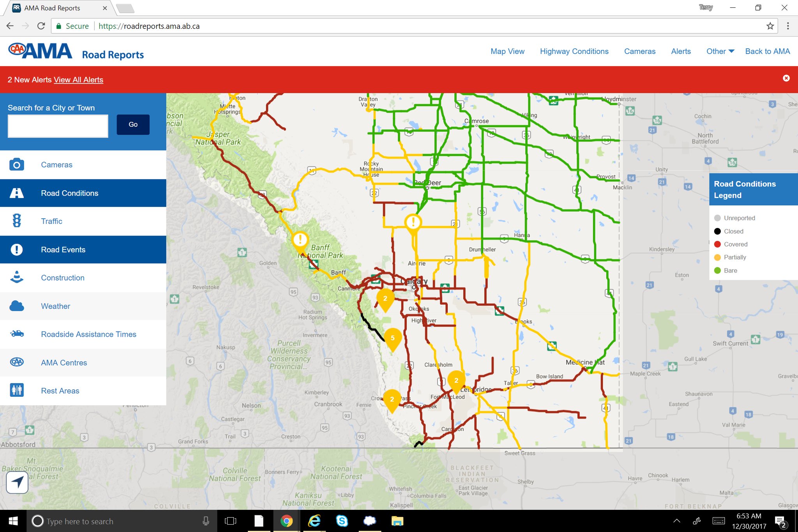Open the Map View nav item

coord(507,51)
